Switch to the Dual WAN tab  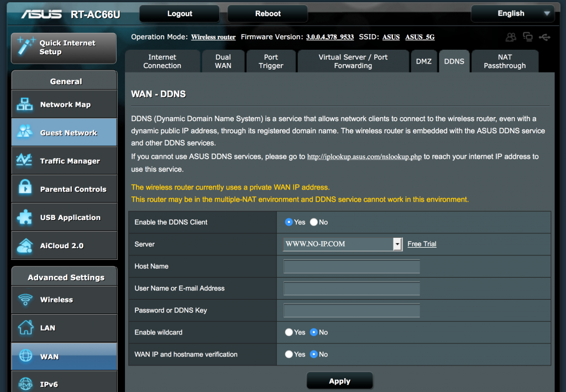click(223, 61)
